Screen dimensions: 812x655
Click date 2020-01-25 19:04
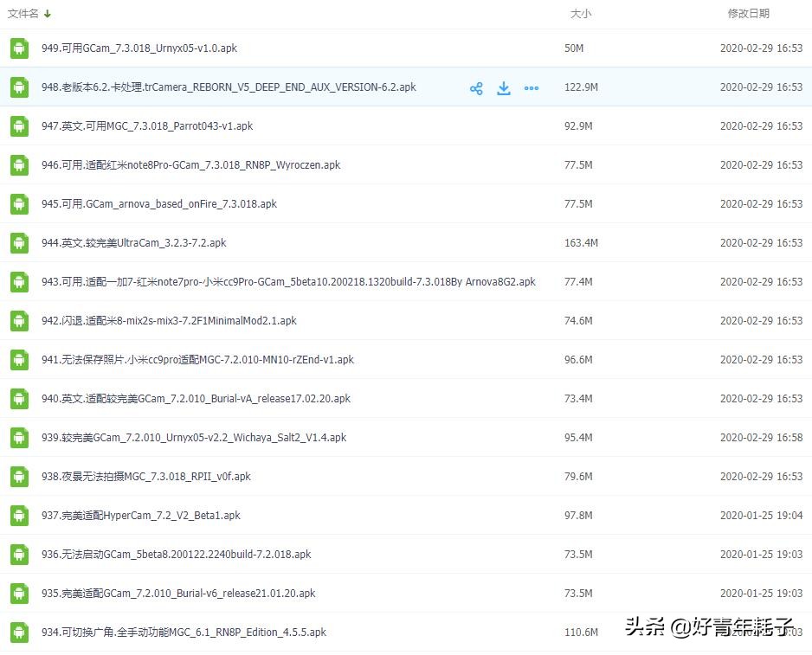[761, 515]
